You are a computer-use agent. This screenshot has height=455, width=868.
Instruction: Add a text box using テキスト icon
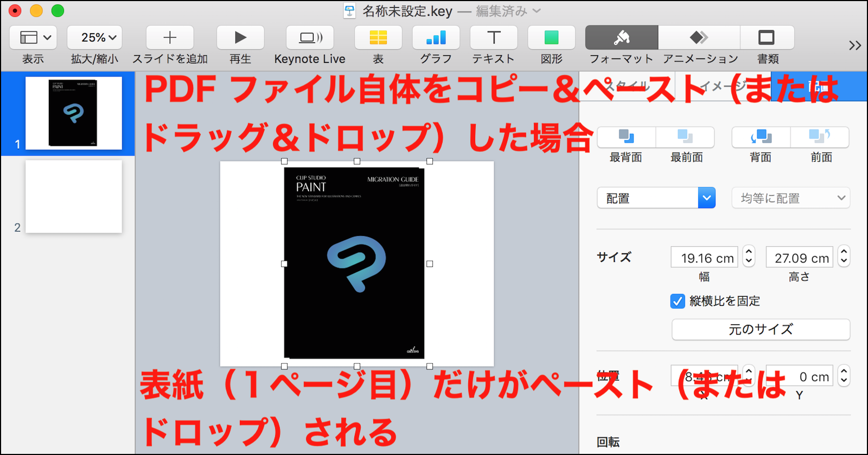[x=494, y=37]
